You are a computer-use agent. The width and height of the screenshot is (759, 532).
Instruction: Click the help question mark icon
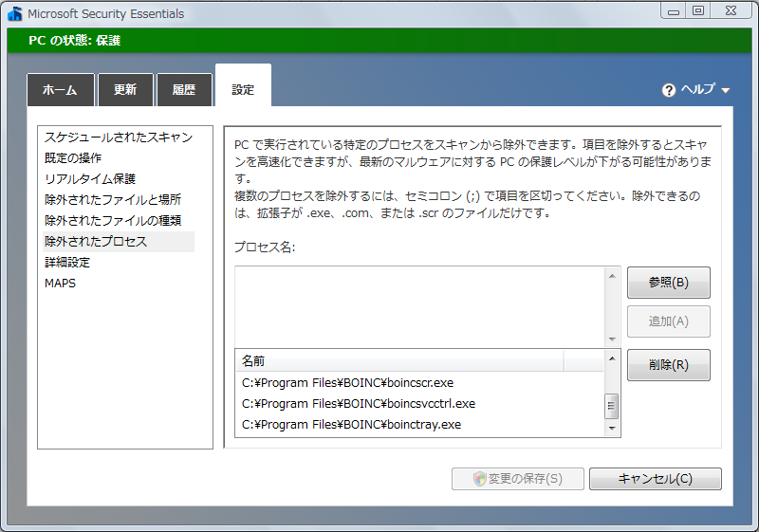(x=669, y=90)
